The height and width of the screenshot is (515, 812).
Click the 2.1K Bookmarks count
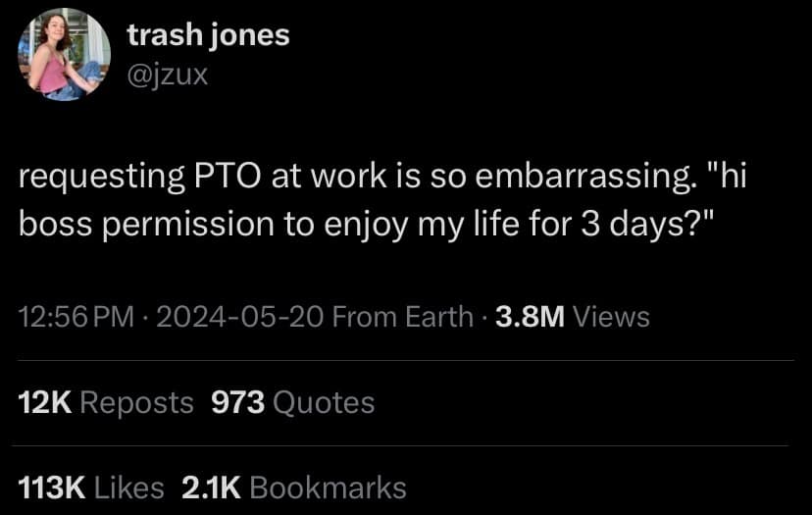pos(293,488)
